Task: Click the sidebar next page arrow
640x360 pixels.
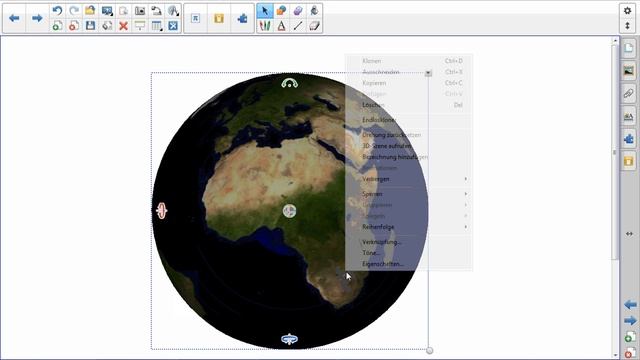Action: [x=630, y=321]
